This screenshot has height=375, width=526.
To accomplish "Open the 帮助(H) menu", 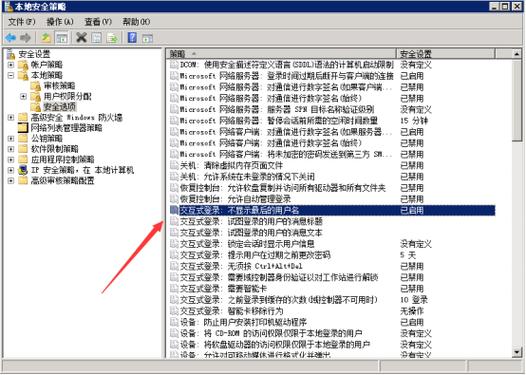I will click(136, 22).
